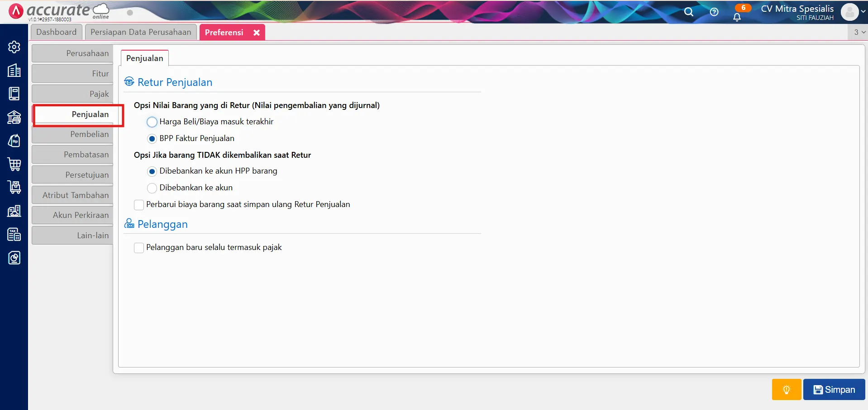Screen dimensions: 868x410
Task: Open the Perusahaan preferences section
Action: [x=72, y=53]
